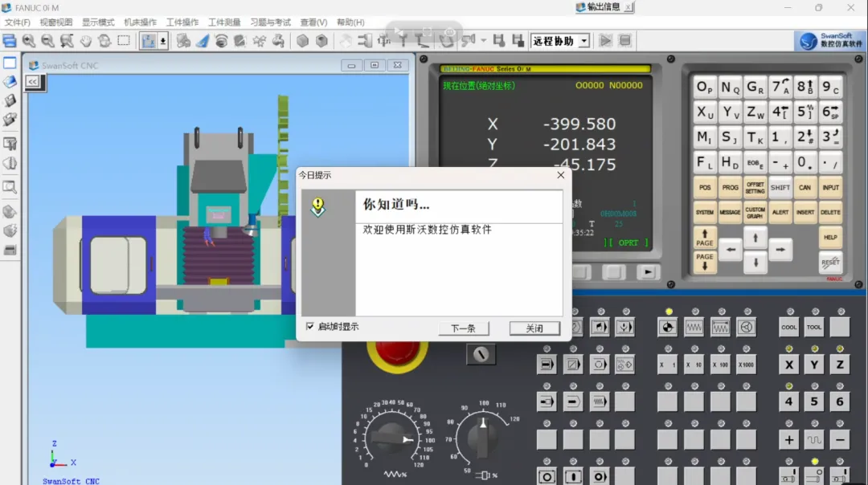Uncheck 启动时显示 checkbox in tip dialog
The height and width of the screenshot is (485, 868).
pos(310,326)
